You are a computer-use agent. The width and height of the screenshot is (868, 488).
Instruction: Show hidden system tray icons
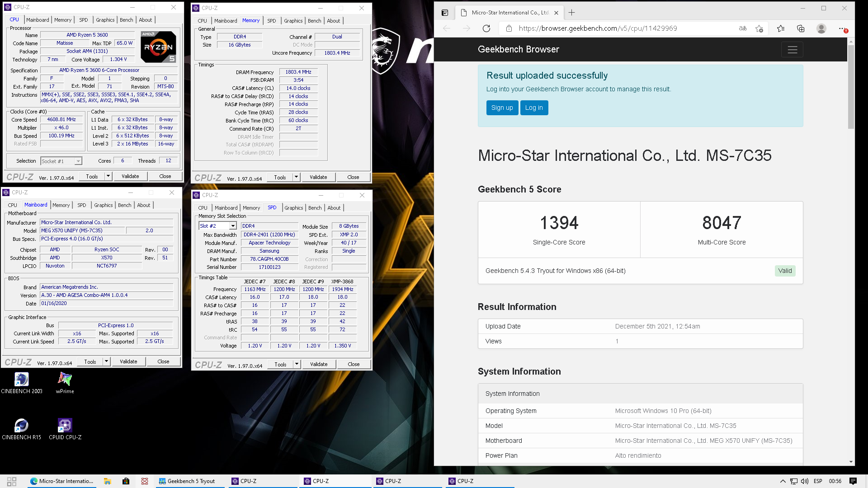coord(783,481)
